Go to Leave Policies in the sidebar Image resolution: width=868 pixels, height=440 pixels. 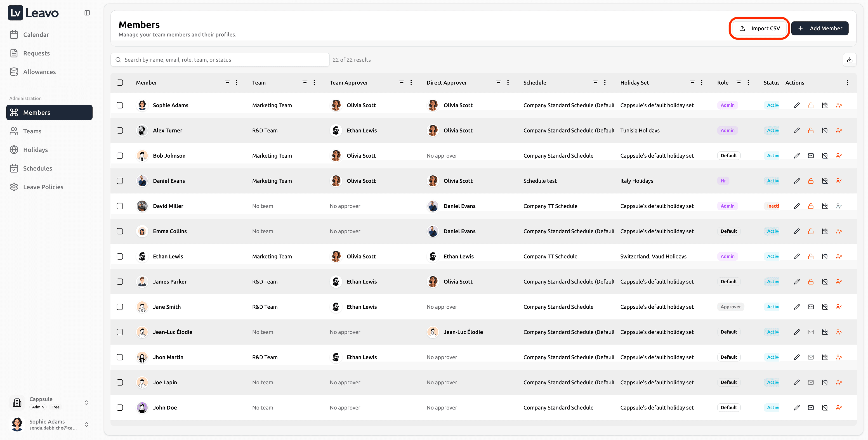pos(43,187)
